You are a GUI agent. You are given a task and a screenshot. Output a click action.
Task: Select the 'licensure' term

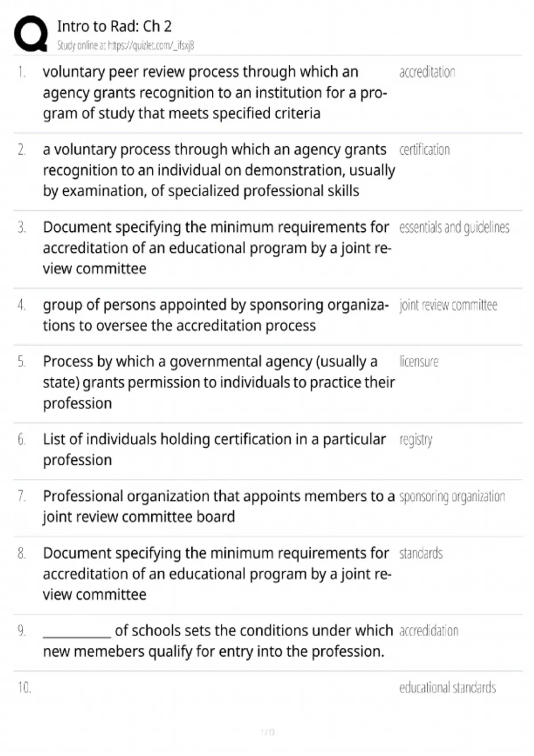tap(418, 362)
